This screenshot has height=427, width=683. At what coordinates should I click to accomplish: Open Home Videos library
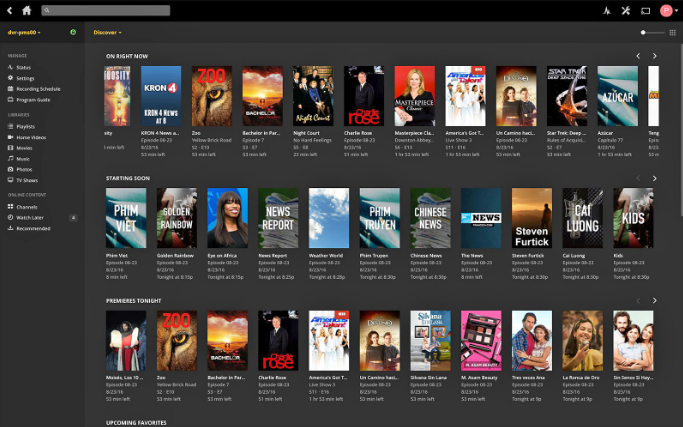coord(31,137)
